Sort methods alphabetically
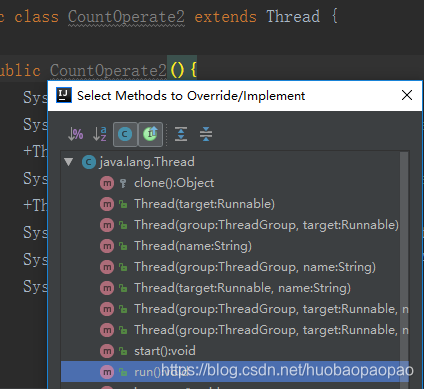 [100, 134]
